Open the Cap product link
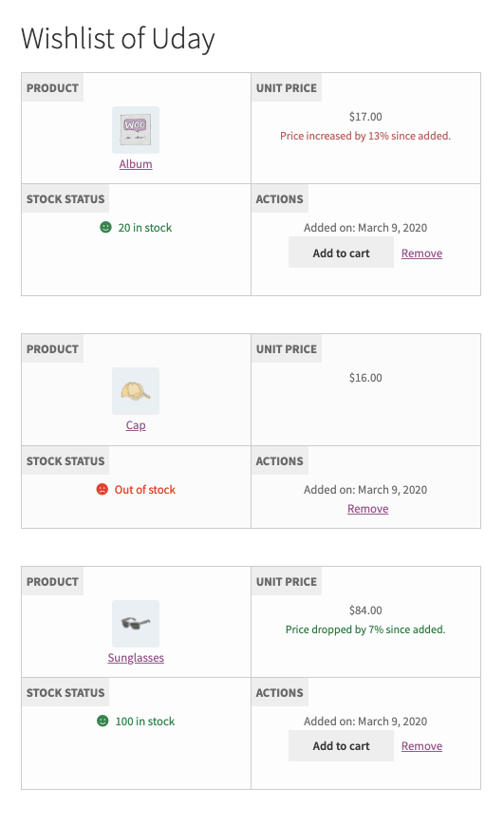The height and width of the screenshot is (825, 504). coord(136,425)
